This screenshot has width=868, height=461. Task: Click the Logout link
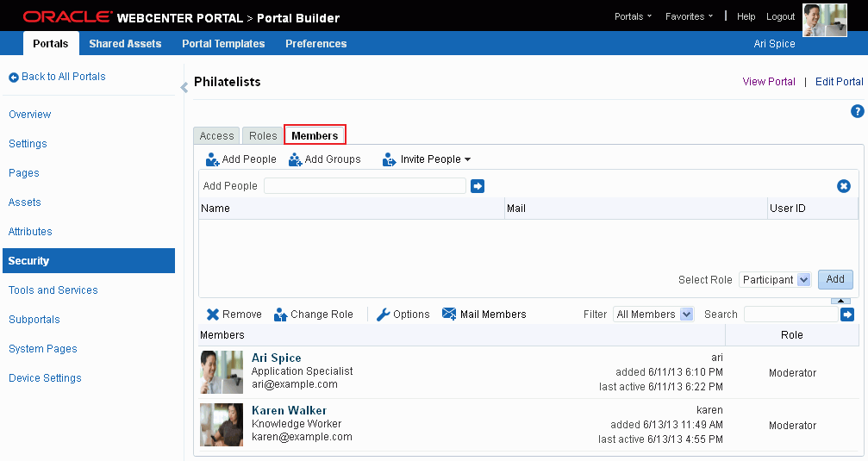(781, 16)
